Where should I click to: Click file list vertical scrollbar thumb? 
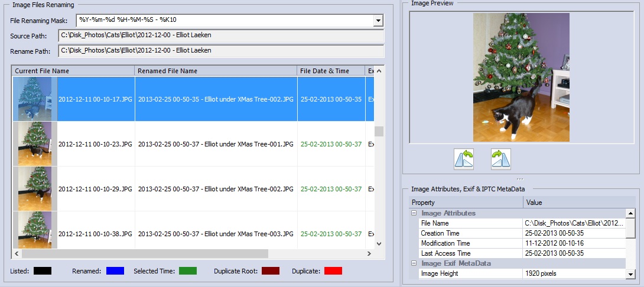[379, 131]
